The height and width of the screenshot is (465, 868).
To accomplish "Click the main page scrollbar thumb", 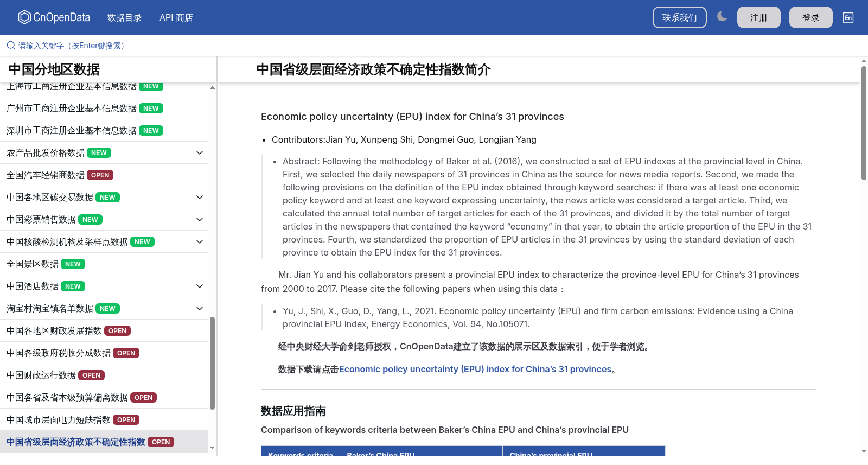I will [864, 123].
